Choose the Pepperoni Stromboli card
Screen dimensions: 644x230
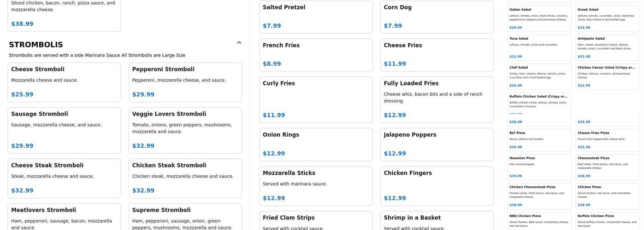[x=185, y=82]
